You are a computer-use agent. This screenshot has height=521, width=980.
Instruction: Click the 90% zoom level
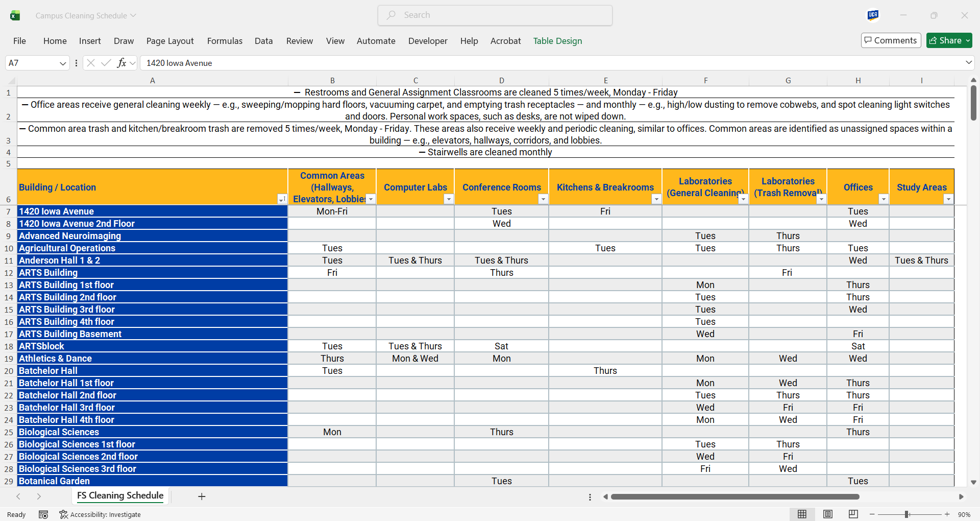point(964,514)
